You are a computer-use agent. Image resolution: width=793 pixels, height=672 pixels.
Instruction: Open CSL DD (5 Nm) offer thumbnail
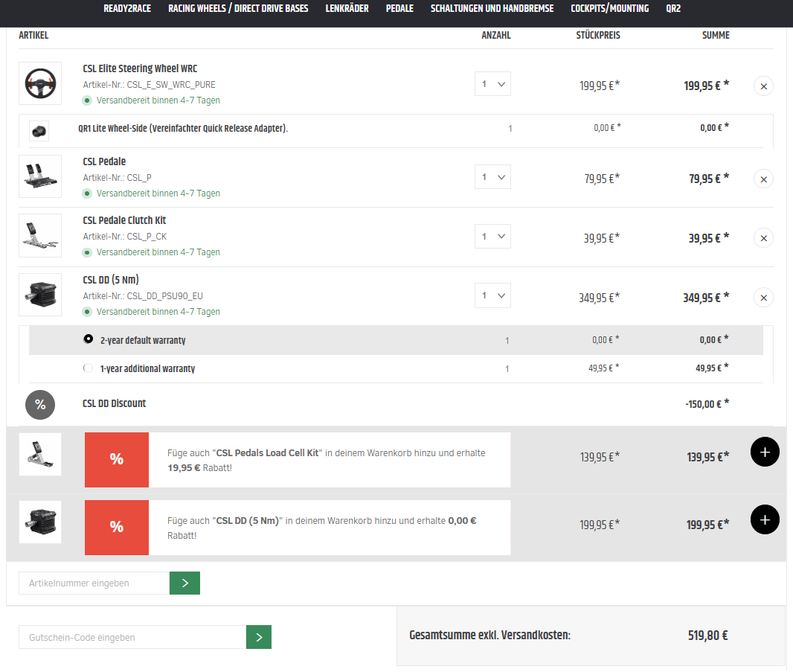tap(40, 522)
